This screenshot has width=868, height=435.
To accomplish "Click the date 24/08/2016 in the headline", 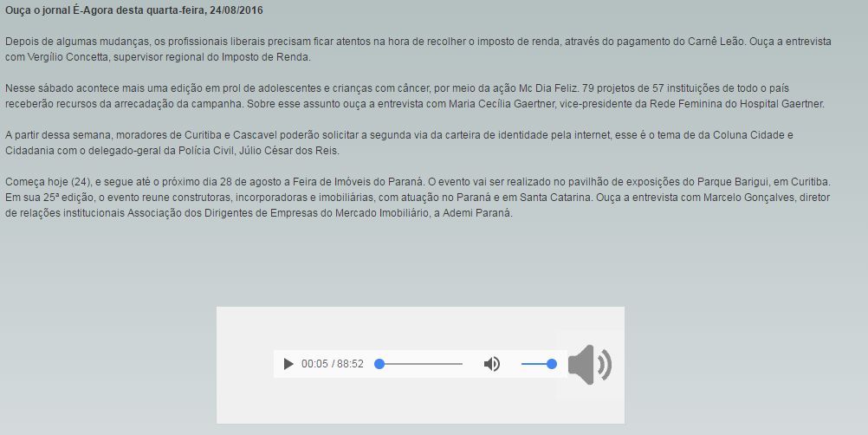I will pyautogui.click(x=236, y=10).
